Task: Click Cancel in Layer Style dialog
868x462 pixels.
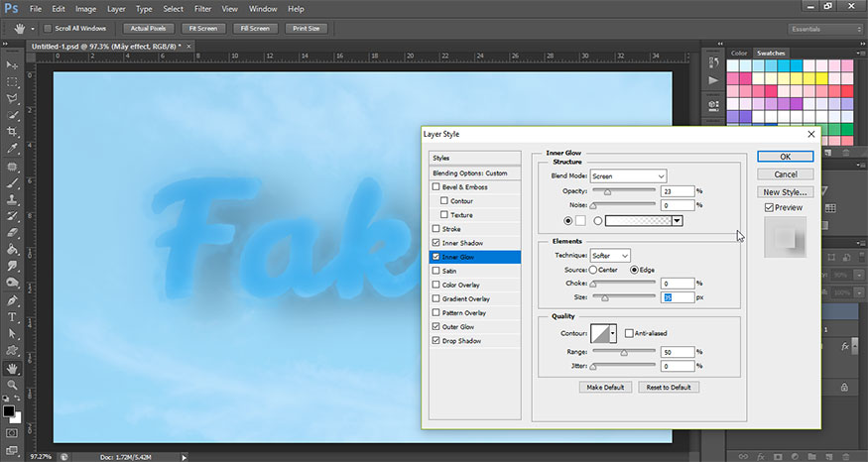Action: coord(785,174)
